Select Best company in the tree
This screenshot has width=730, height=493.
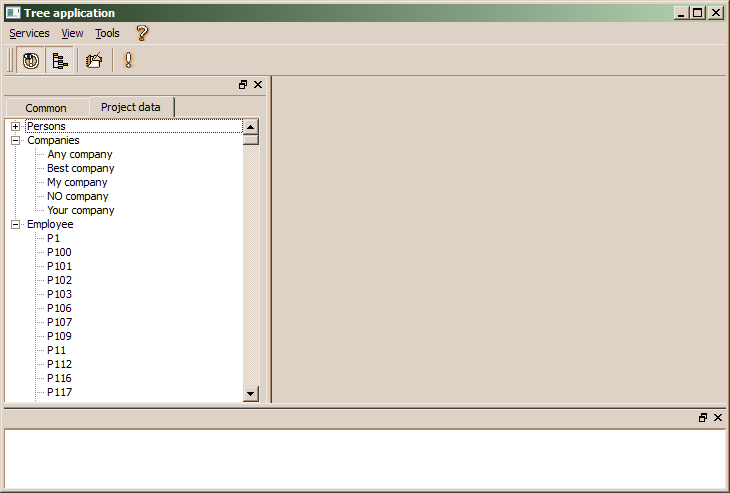80,169
